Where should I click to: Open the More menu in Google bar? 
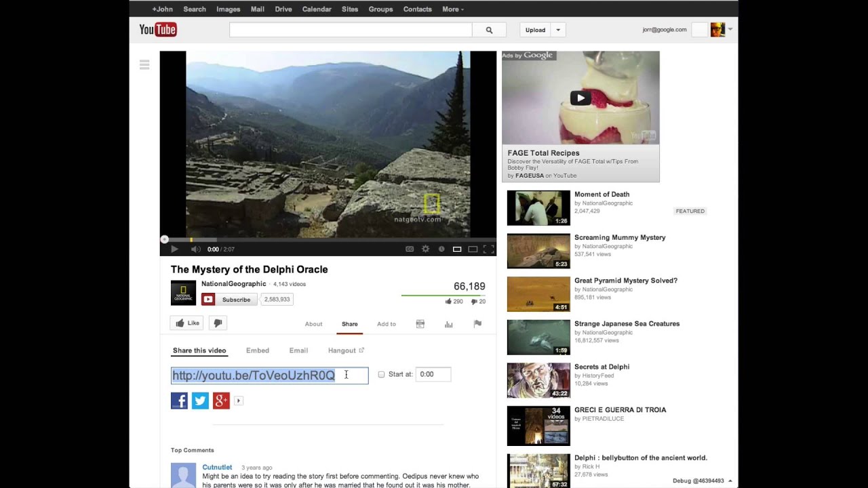pyautogui.click(x=453, y=9)
